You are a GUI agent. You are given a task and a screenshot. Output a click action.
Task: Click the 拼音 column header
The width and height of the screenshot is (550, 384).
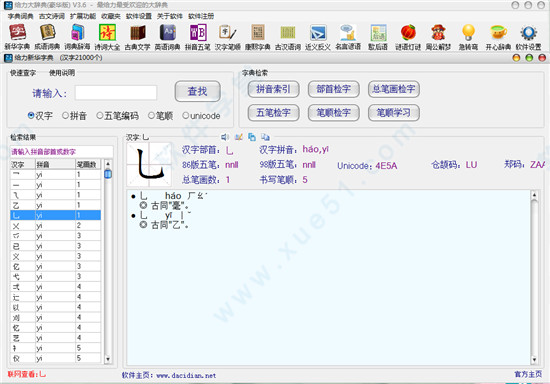pyautogui.click(x=55, y=164)
